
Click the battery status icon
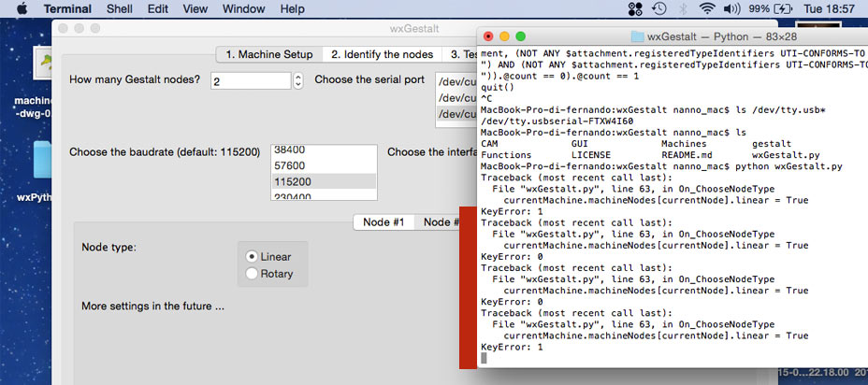click(783, 8)
